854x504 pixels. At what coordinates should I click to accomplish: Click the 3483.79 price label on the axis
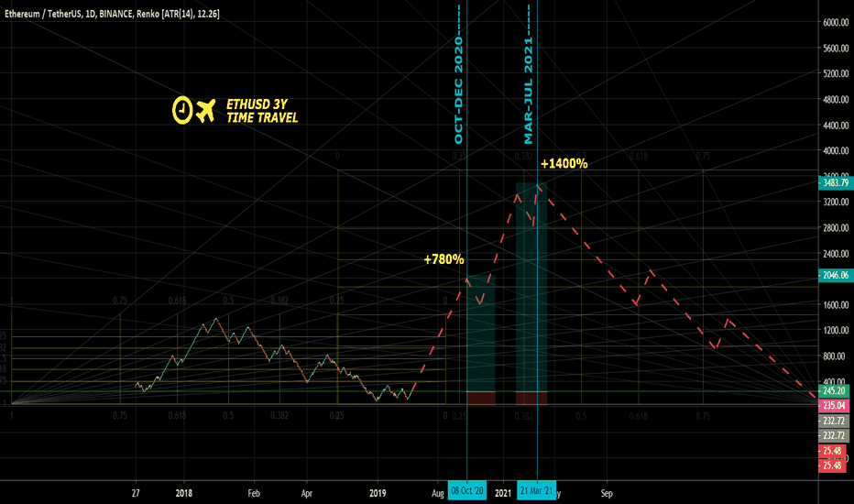click(836, 182)
